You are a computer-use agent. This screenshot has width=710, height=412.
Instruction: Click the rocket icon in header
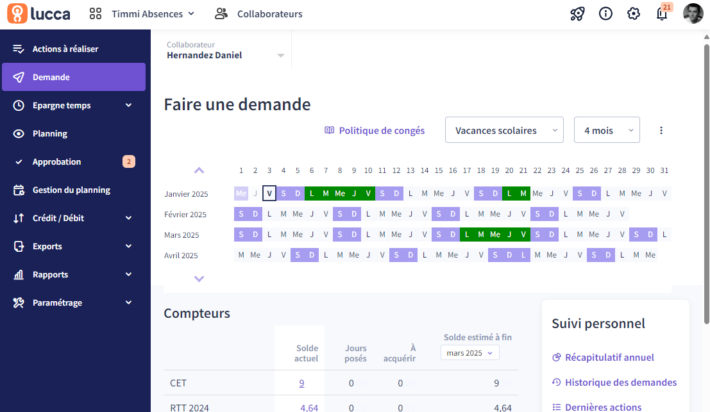(x=577, y=14)
